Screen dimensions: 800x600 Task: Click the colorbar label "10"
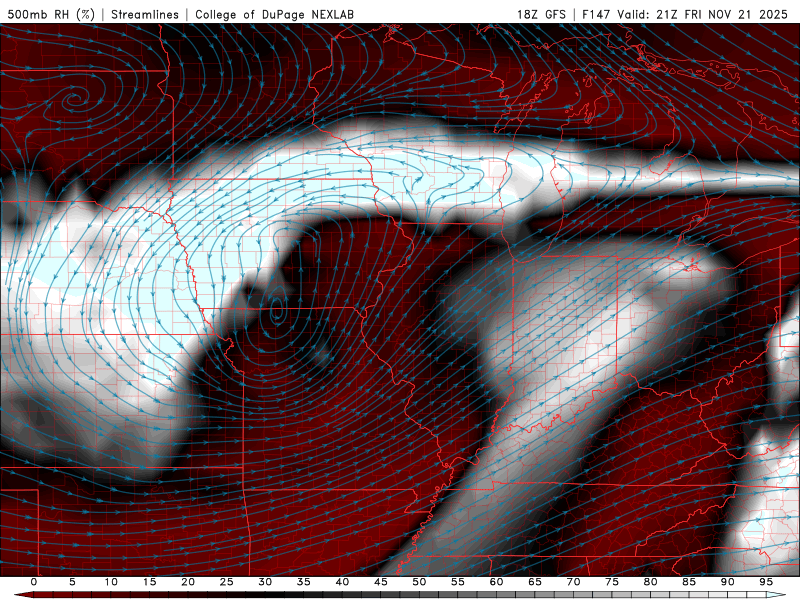111,582
